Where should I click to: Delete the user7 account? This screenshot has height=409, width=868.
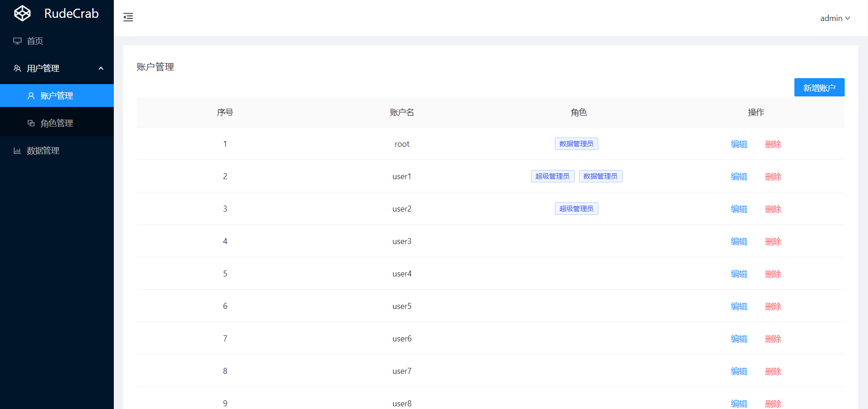tap(773, 371)
